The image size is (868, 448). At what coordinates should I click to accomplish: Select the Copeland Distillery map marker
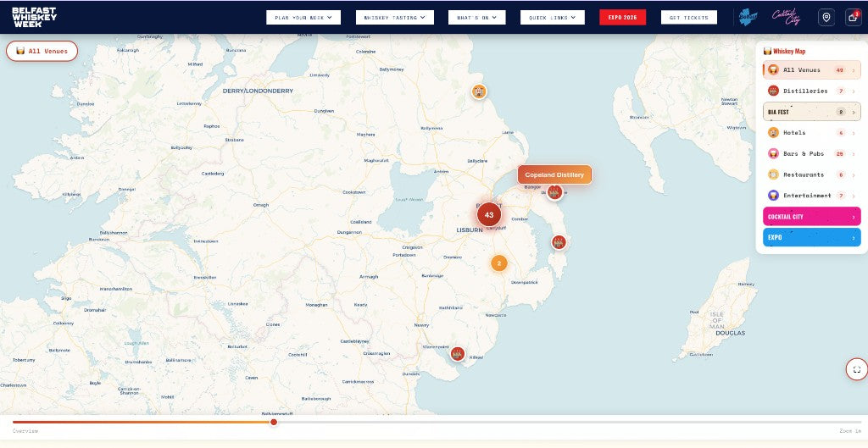[x=554, y=192]
